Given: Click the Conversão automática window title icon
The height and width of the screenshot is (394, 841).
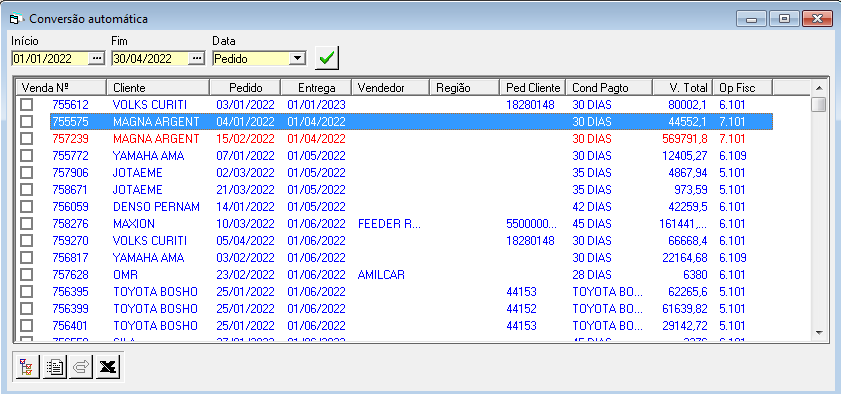Looking at the screenshot, I should [x=16, y=19].
